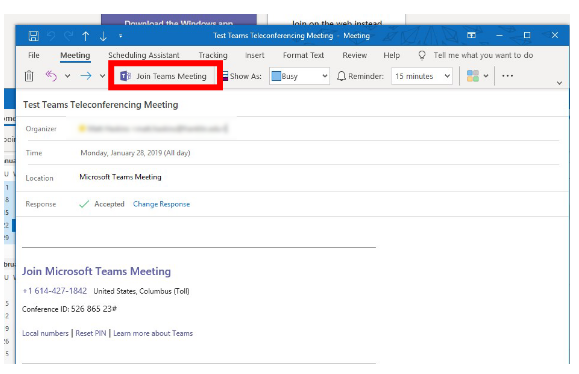Open the Local numbers link
Image resolution: width=579 pixels, height=374 pixels.
pyautogui.click(x=45, y=333)
